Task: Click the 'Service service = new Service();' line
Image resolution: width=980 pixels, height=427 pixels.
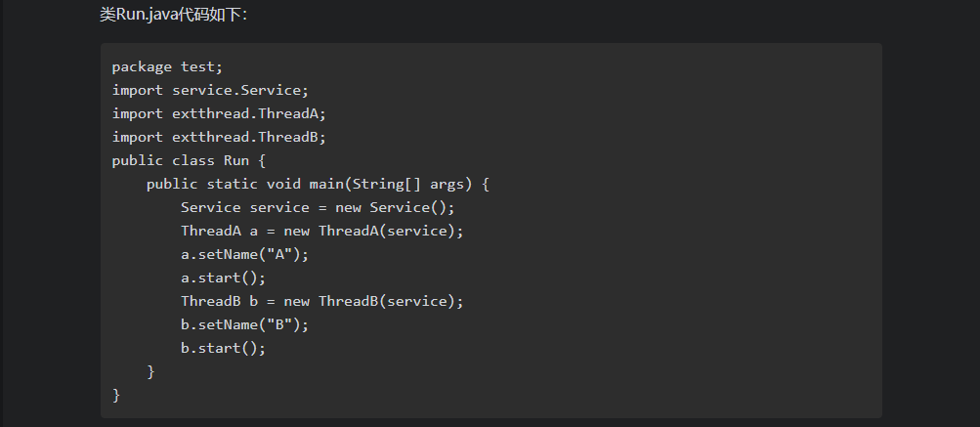Action: (x=318, y=207)
